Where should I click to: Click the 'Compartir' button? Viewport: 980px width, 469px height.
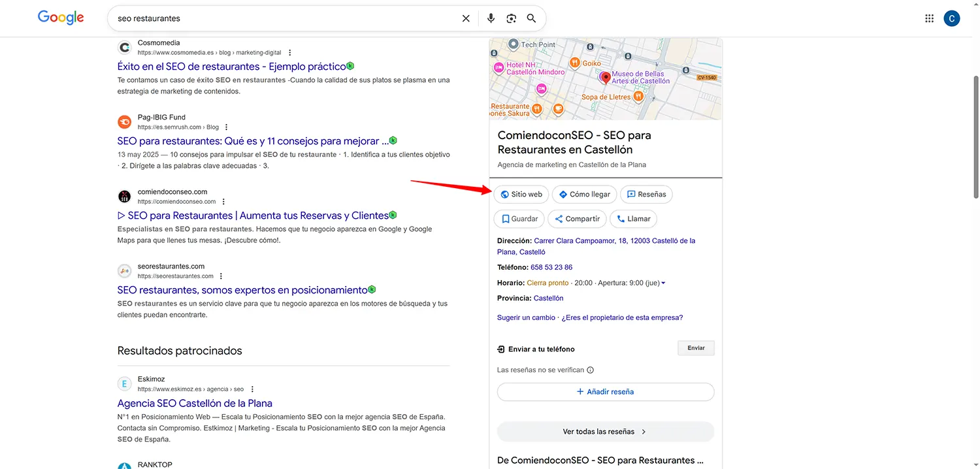click(x=578, y=219)
